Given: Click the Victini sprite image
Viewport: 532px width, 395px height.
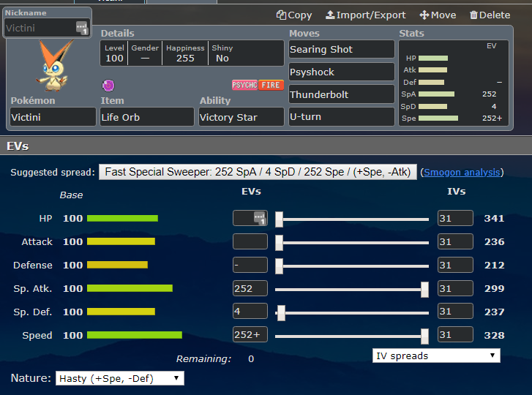Looking at the screenshot, I should pyautogui.click(x=56, y=64).
